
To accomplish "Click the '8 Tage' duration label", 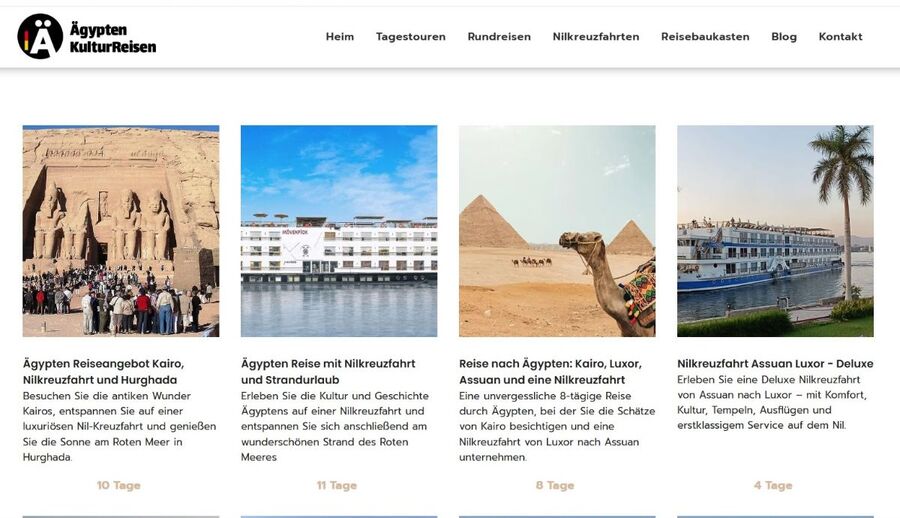I will coord(555,485).
